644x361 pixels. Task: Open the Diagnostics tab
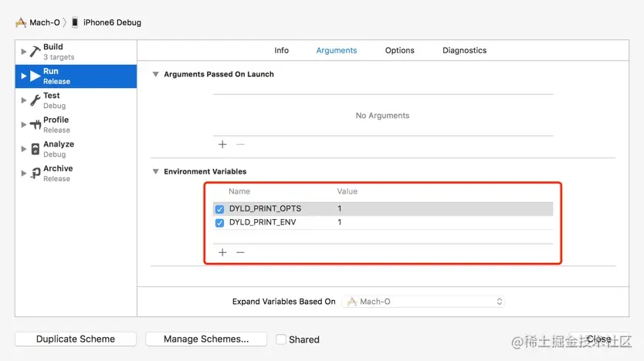pos(464,50)
